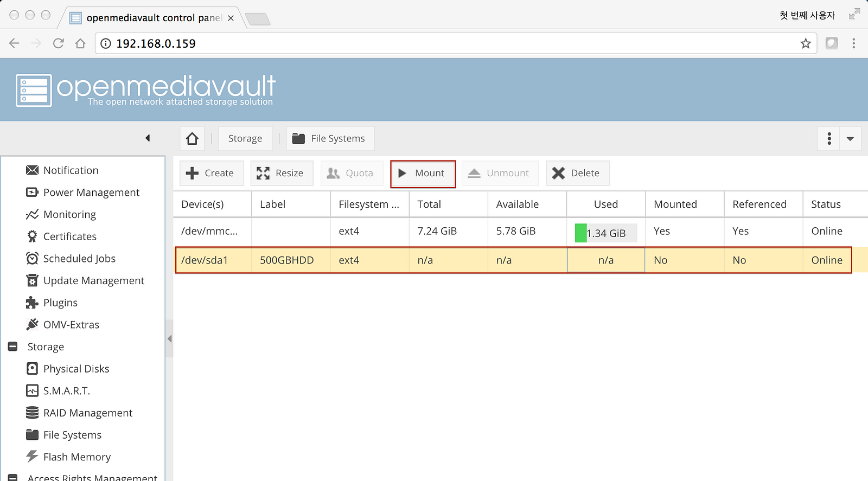Image resolution: width=868 pixels, height=481 pixels.
Task: Collapse the navigation sidebar with the left arrow
Action: click(148, 138)
